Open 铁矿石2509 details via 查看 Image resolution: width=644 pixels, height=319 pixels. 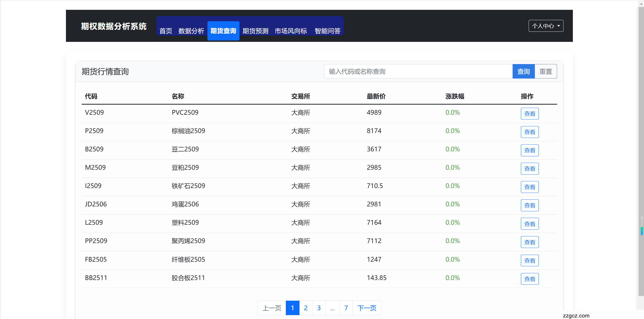click(529, 187)
